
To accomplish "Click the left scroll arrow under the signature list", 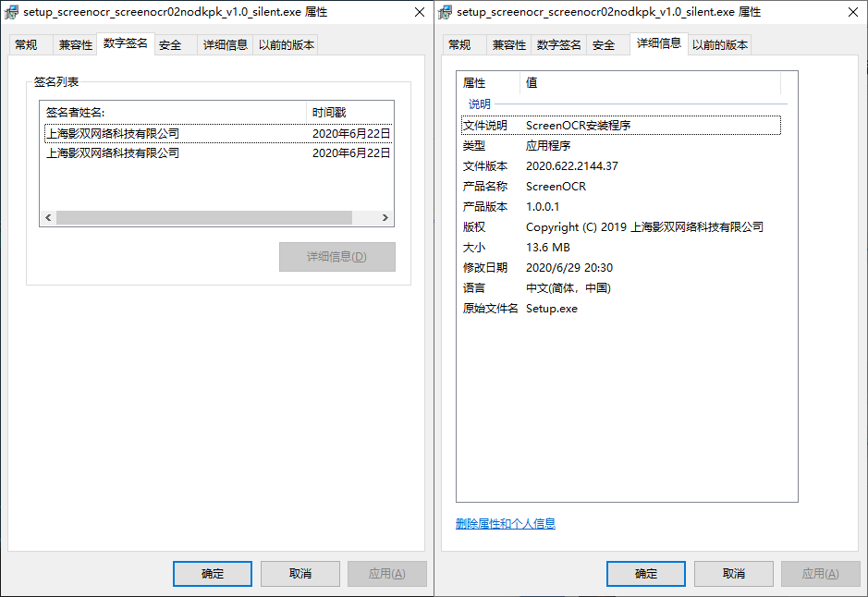I will [x=47, y=216].
